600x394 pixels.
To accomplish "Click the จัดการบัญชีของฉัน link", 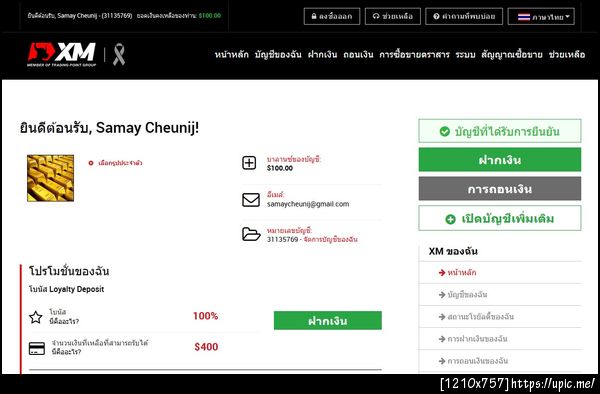I will [330, 239].
